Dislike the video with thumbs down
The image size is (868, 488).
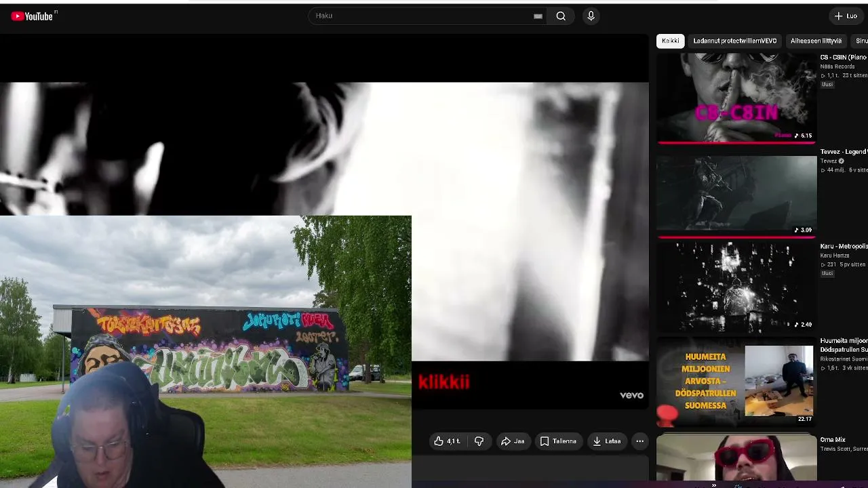[x=479, y=441]
